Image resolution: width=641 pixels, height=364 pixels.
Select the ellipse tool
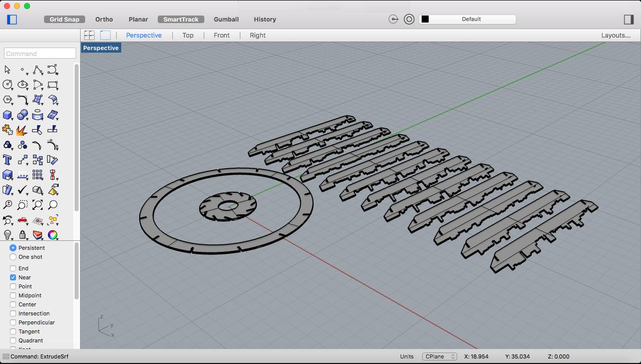click(23, 85)
